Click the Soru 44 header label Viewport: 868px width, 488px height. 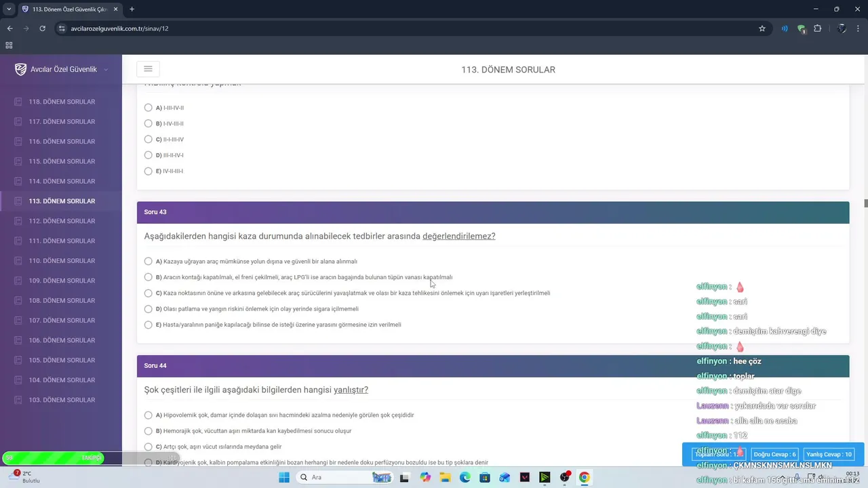(155, 366)
